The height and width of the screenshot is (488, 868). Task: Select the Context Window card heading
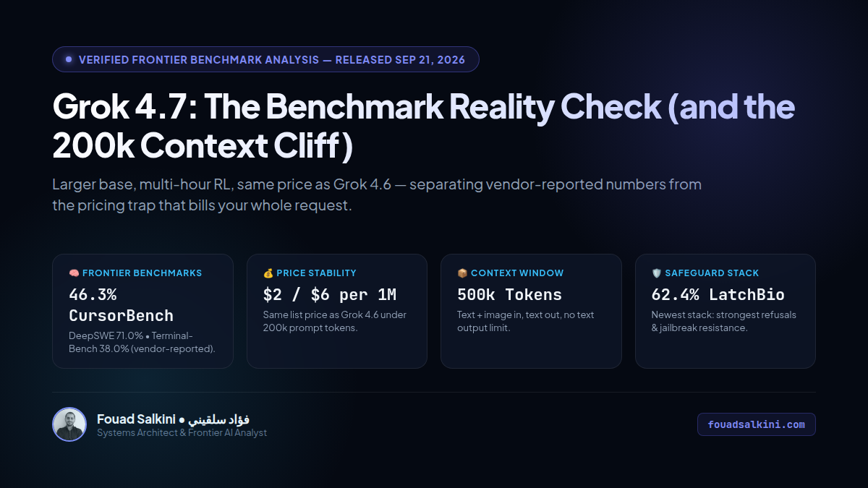pyautogui.click(x=517, y=273)
